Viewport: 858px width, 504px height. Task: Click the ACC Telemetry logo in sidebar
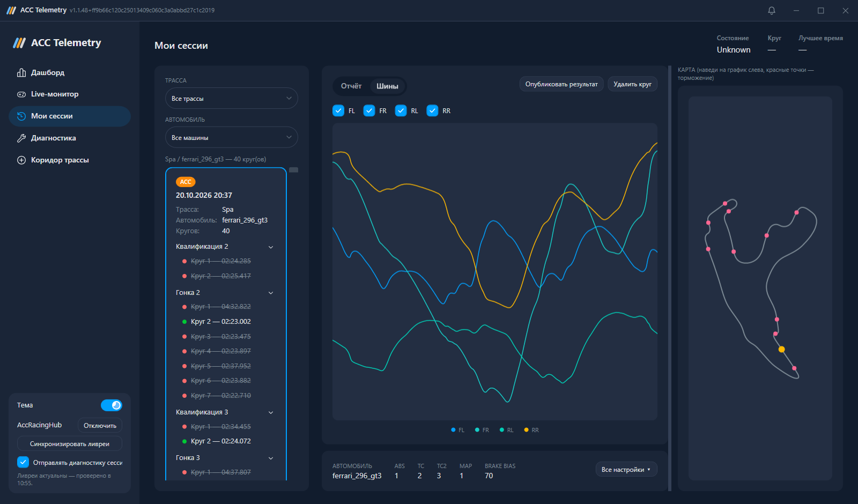[19, 43]
